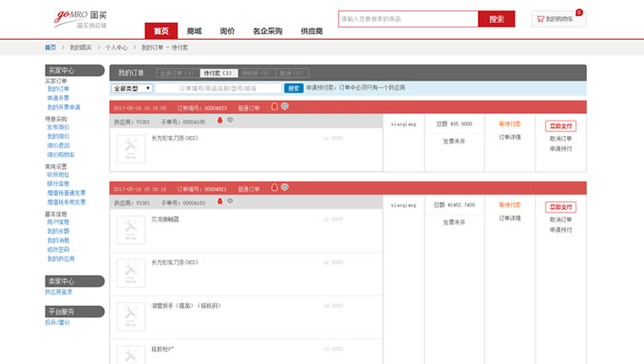Open 收货地址 in the sidebar
Image resolution: width=644 pixels, height=364 pixels.
[x=58, y=175]
